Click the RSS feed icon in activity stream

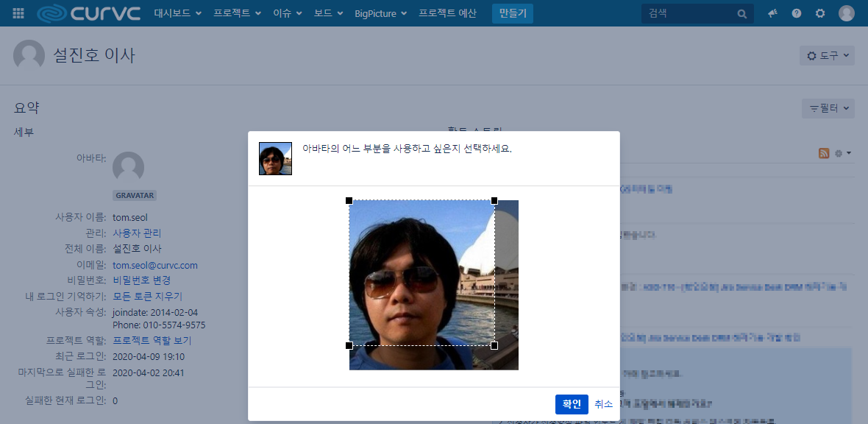824,153
